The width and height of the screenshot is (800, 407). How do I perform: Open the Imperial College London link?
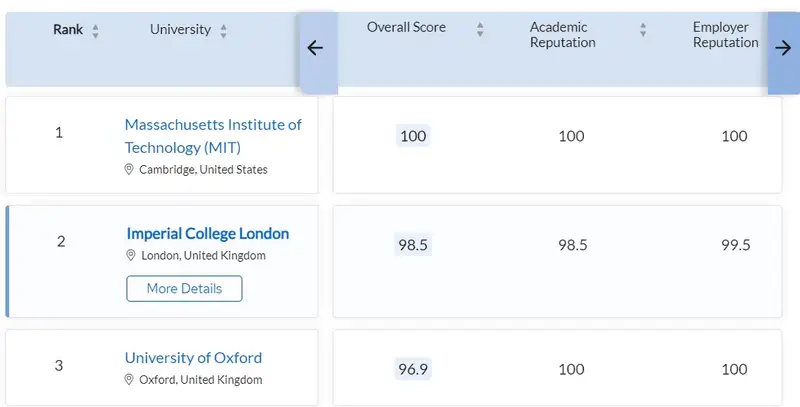207,234
